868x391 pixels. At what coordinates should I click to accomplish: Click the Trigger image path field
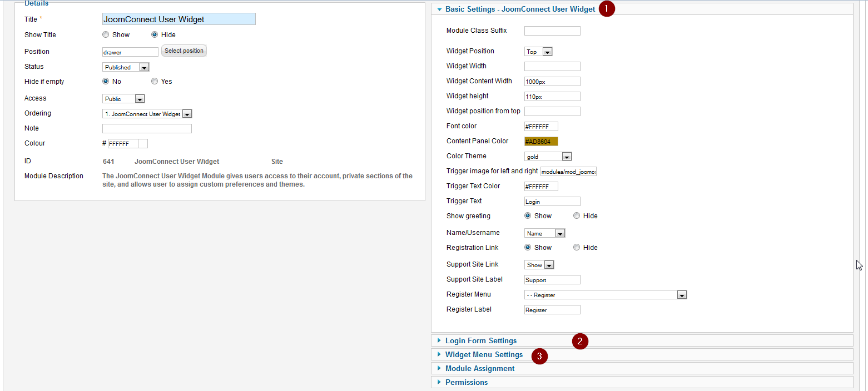pyautogui.click(x=568, y=172)
